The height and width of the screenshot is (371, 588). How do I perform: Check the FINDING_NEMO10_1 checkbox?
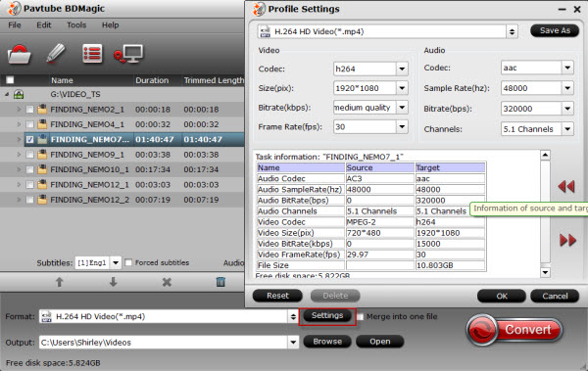tap(29, 169)
